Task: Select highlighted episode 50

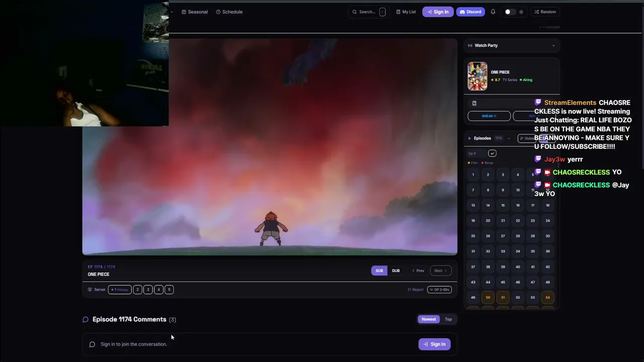Action: tap(488, 298)
